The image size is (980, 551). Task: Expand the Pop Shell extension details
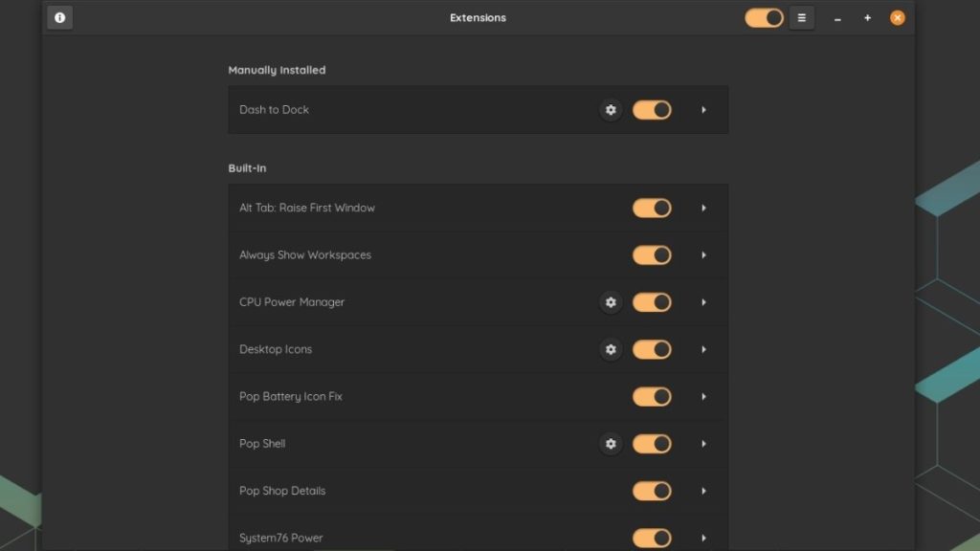(703, 444)
